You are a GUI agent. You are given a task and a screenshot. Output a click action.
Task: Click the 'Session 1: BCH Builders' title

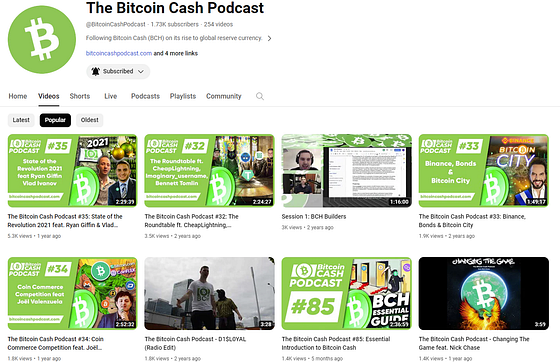click(x=314, y=216)
